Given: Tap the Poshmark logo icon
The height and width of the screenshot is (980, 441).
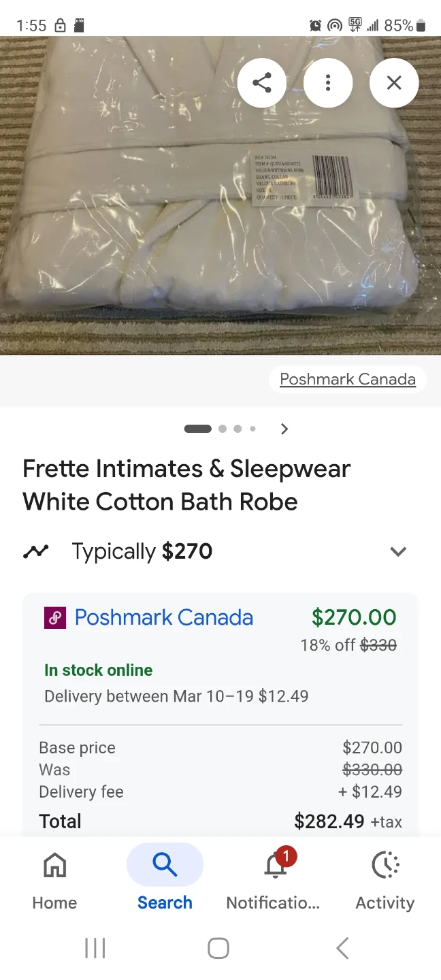Looking at the screenshot, I should [55, 618].
